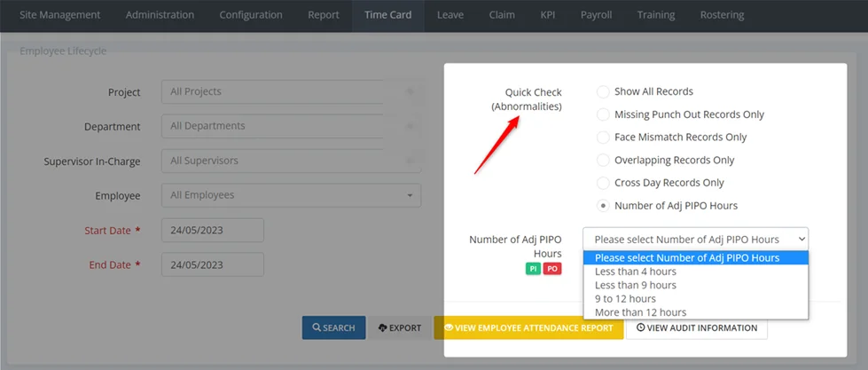868x370 pixels.
Task: Open the All Employees dropdown
Action: point(291,195)
